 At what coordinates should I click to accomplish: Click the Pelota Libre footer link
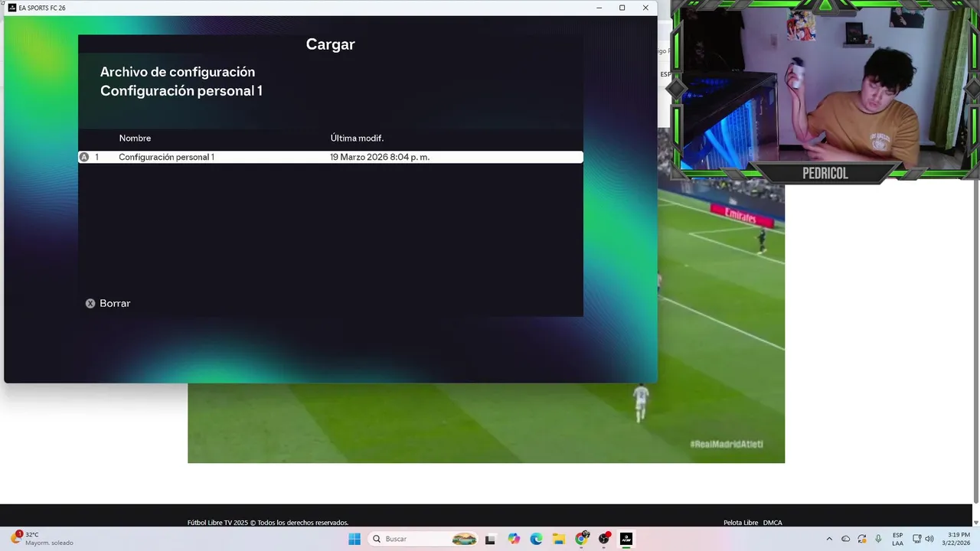740,523
